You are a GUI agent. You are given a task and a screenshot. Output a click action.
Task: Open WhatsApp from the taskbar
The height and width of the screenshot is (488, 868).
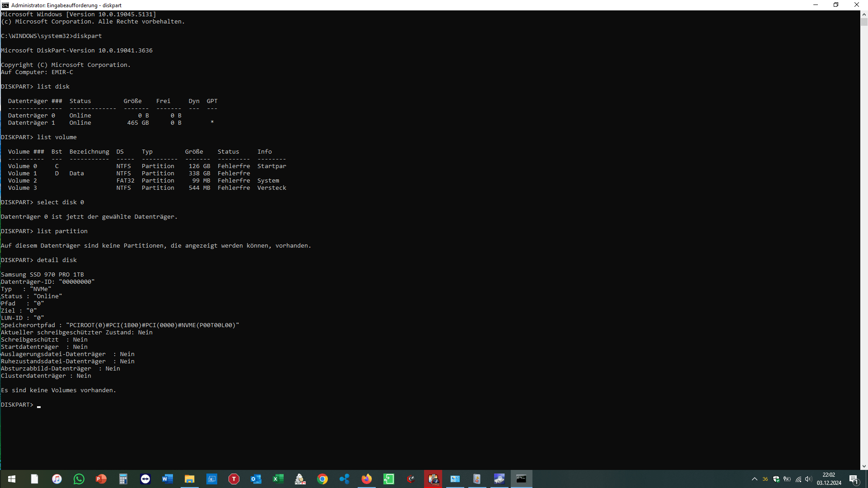(x=79, y=479)
